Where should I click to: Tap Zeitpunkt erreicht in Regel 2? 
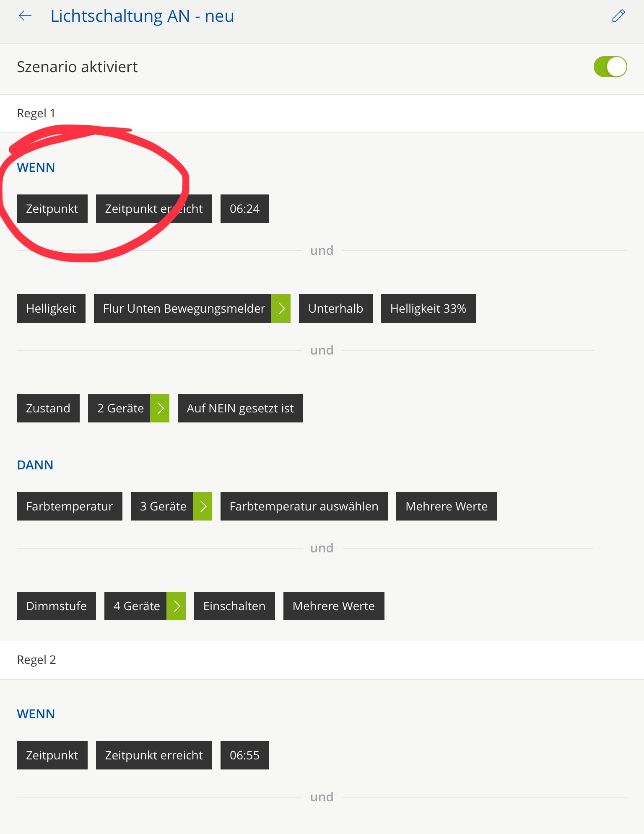pyautogui.click(x=154, y=755)
